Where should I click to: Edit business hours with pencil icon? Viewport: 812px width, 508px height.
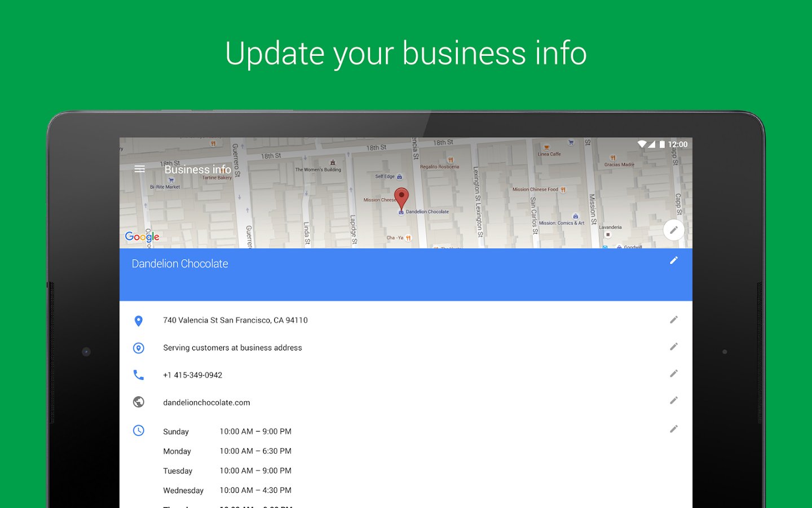tap(673, 430)
